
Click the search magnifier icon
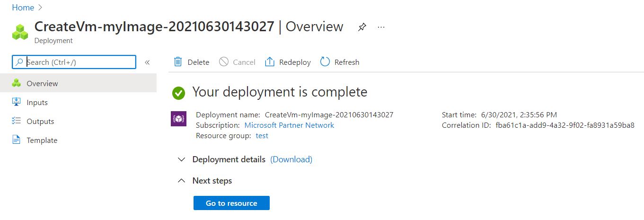pyautogui.click(x=19, y=62)
